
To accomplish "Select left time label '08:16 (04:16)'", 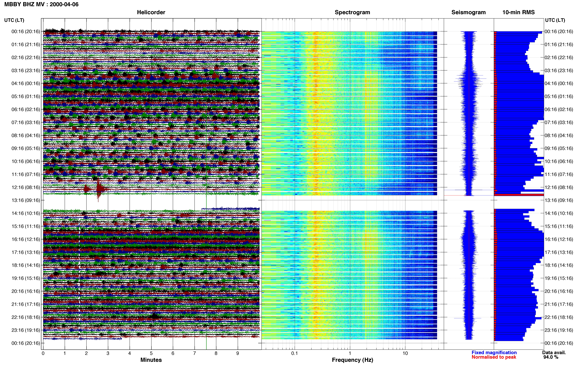I will pyautogui.click(x=26, y=135).
